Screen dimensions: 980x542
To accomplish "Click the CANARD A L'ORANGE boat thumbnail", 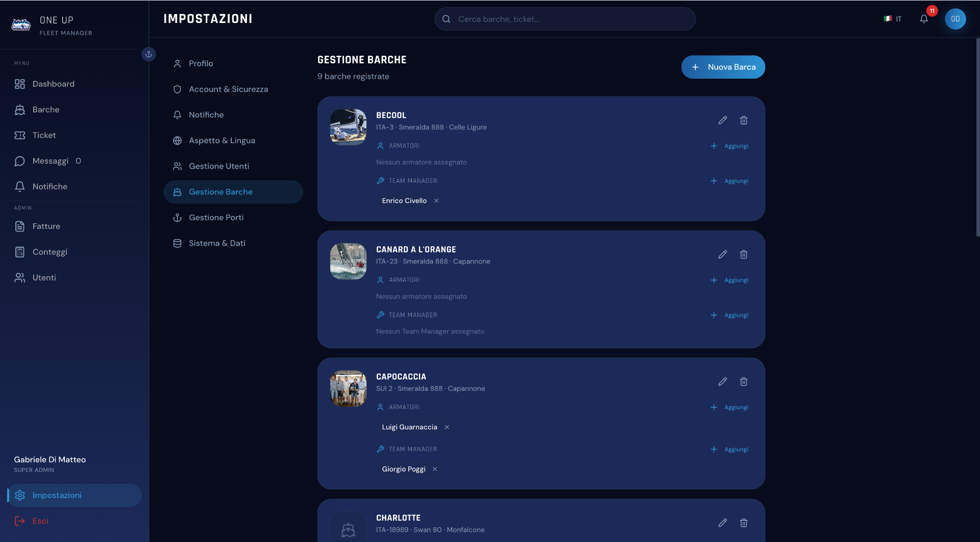I will (348, 261).
